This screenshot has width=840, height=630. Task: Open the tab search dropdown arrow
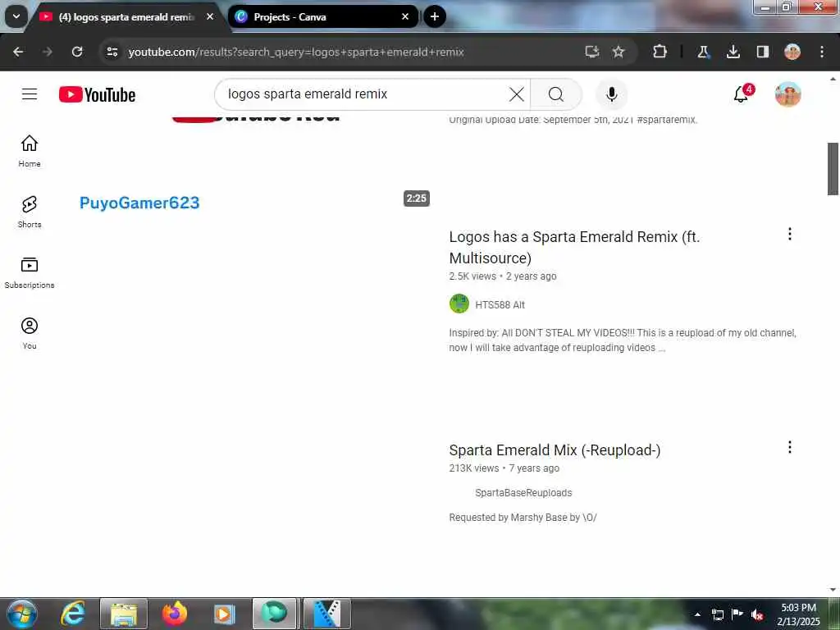pos(16,16)
